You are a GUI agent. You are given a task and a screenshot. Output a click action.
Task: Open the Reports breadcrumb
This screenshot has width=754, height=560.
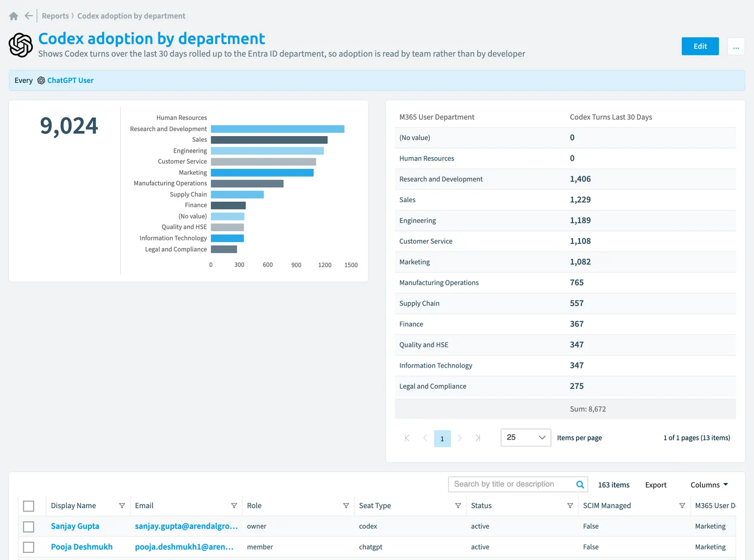[x=55, y=16]
